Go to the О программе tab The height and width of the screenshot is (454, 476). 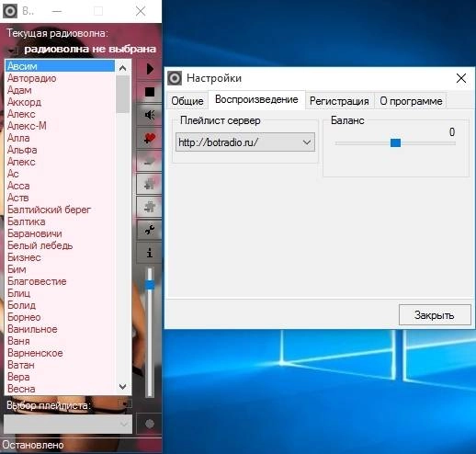point(411,101)
